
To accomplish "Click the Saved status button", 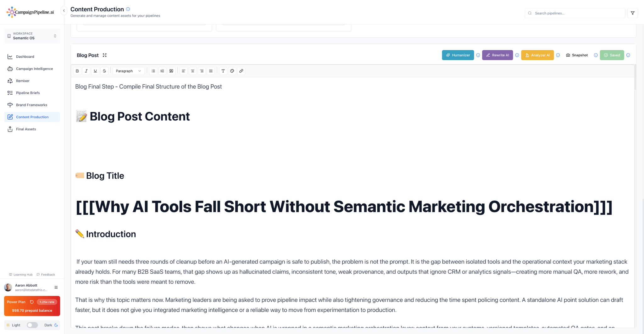I will pyautogui.click(x=612, y=55).
